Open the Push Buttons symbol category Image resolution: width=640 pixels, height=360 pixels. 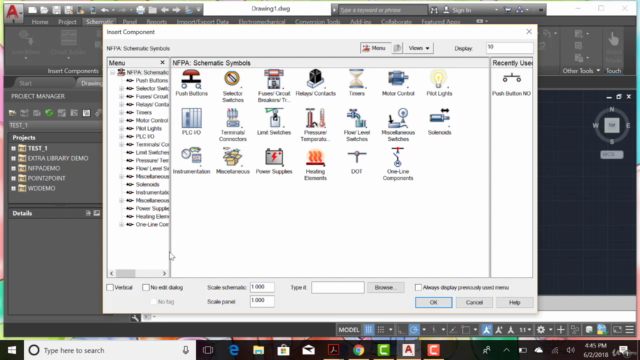click(191, 83)
